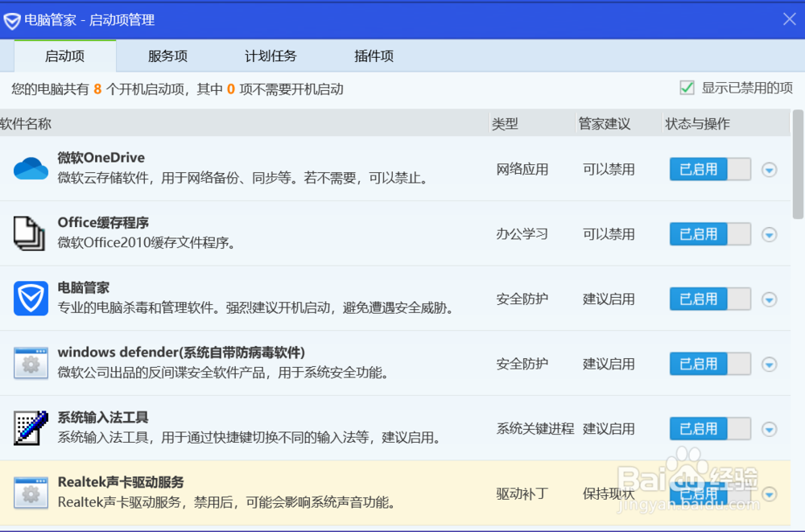Select the 启动项 tab

pos(64,56)
